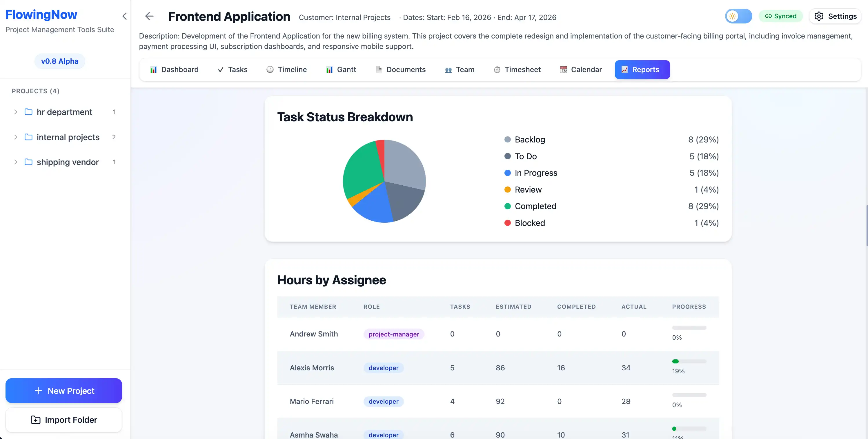The image size is (868, 439).
Task: Switch to the Calendar tab
Action: pos(581,69)
